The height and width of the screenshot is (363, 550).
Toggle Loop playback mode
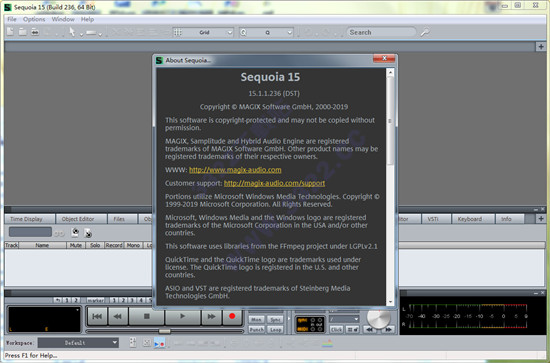point(275,329)
